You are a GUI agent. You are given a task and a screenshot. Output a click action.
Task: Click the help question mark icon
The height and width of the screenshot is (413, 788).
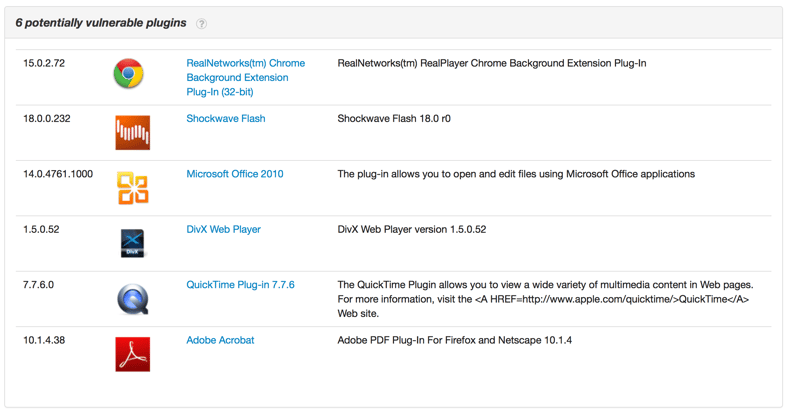click(x=201, y=23)
